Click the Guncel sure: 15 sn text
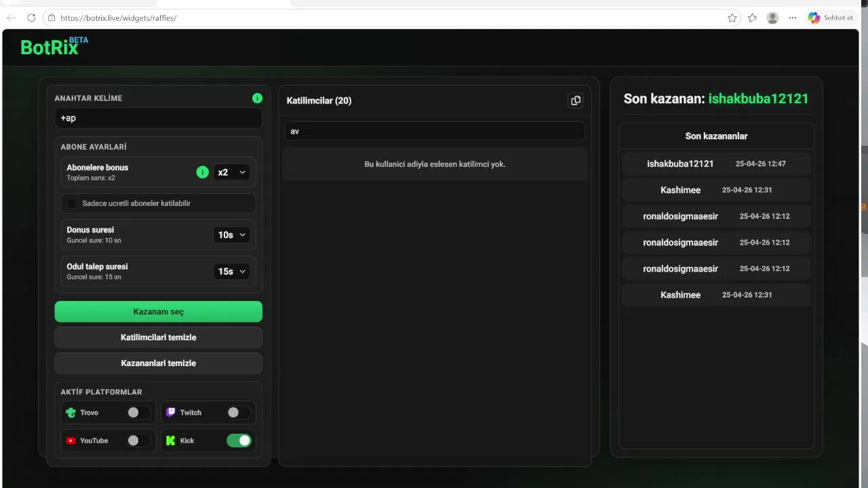Image resolution: width=868 pixels, height=488 pixels. (x=94, y=277)
